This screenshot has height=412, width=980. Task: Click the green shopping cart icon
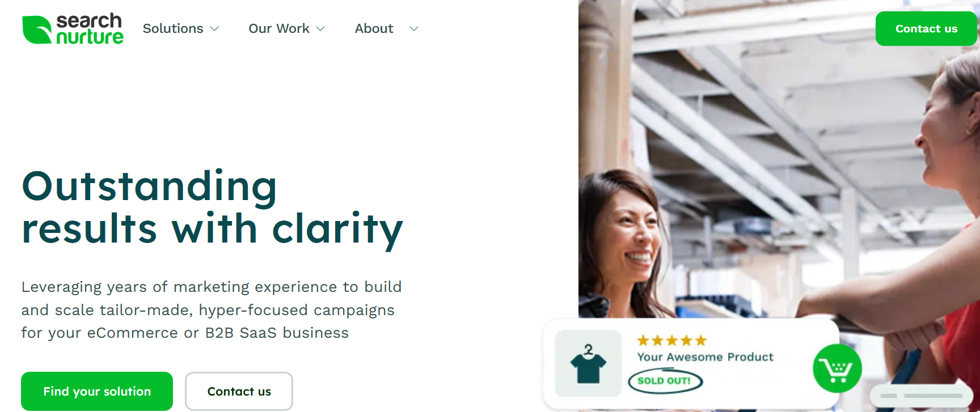click(x=837, y=369)
